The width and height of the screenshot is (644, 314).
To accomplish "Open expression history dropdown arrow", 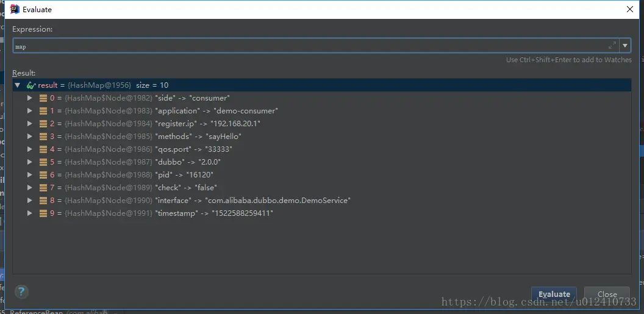I will pyautogui.click(x=625, y=46).
